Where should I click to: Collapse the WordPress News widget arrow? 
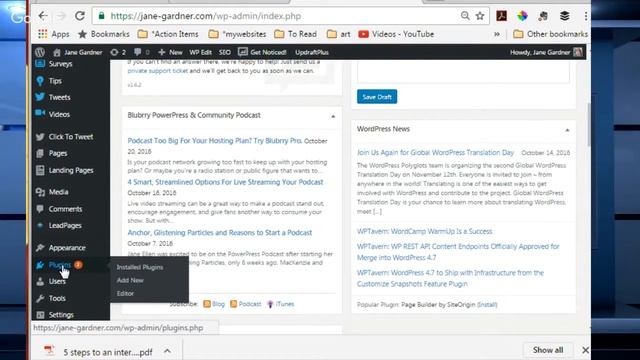coord(567,130)
